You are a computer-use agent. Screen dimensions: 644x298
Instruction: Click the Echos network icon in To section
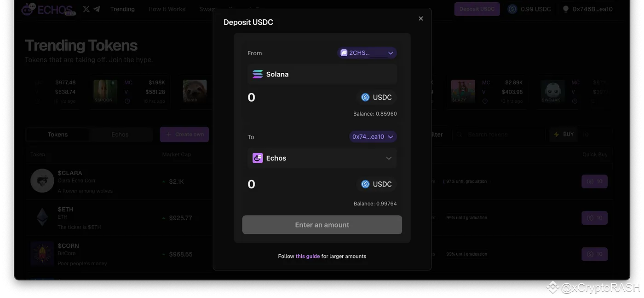[258, 158]
